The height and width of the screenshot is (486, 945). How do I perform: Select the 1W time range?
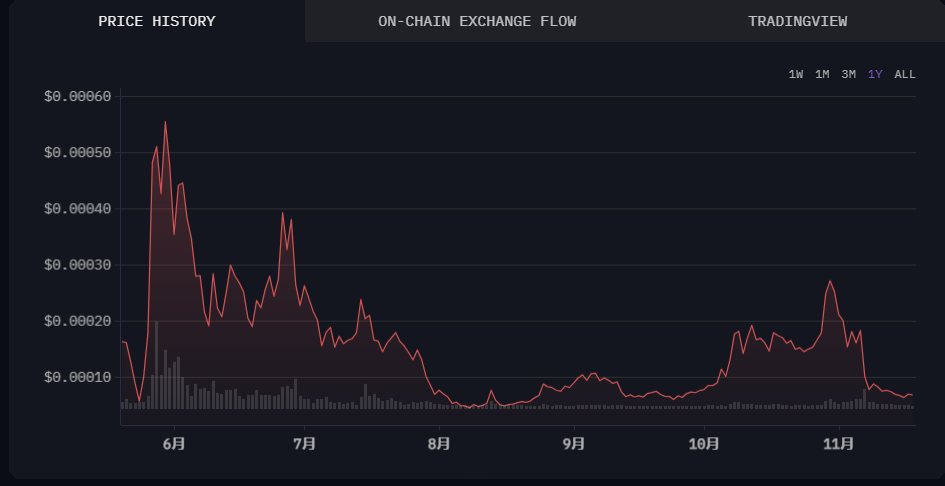point(796,74)
